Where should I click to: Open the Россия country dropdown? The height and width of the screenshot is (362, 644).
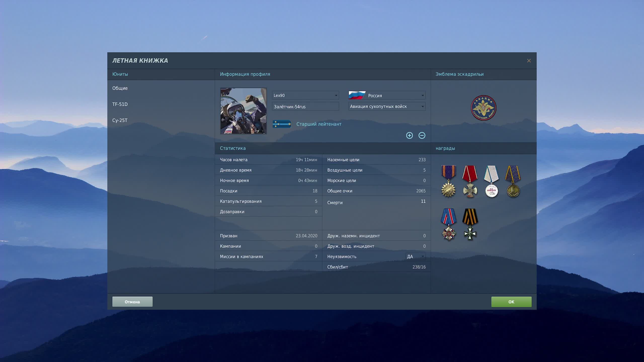[x=387, y=96]
